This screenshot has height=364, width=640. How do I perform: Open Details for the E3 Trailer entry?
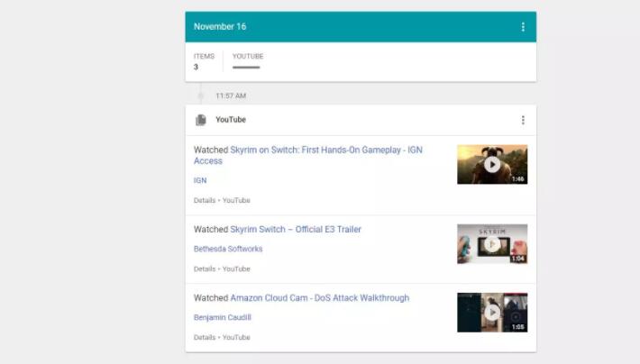[205, 268]
